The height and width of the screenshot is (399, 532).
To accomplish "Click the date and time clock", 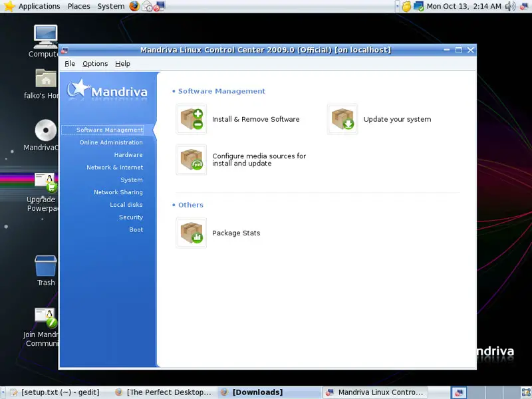I will (x=464, y=6).
